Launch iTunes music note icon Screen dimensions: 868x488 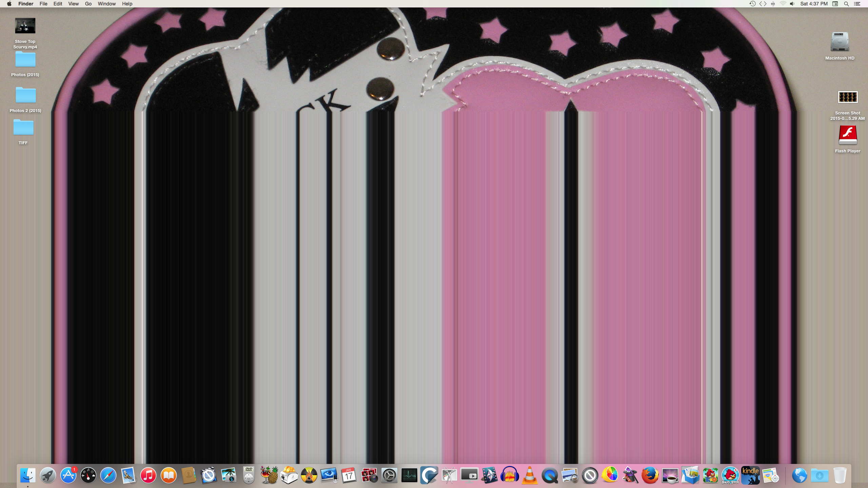click(x=149, y=475)
